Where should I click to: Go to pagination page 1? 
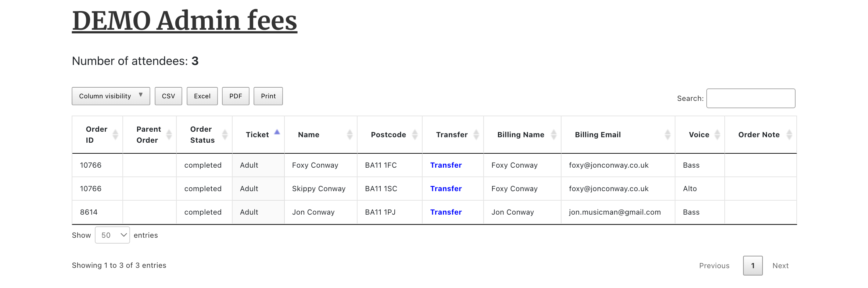click(753, 266)
